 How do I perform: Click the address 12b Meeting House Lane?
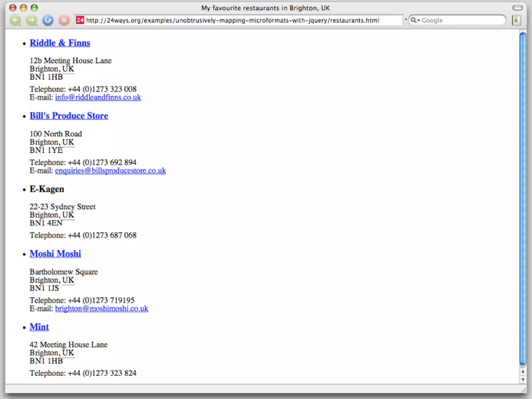(x=71, y=61)
